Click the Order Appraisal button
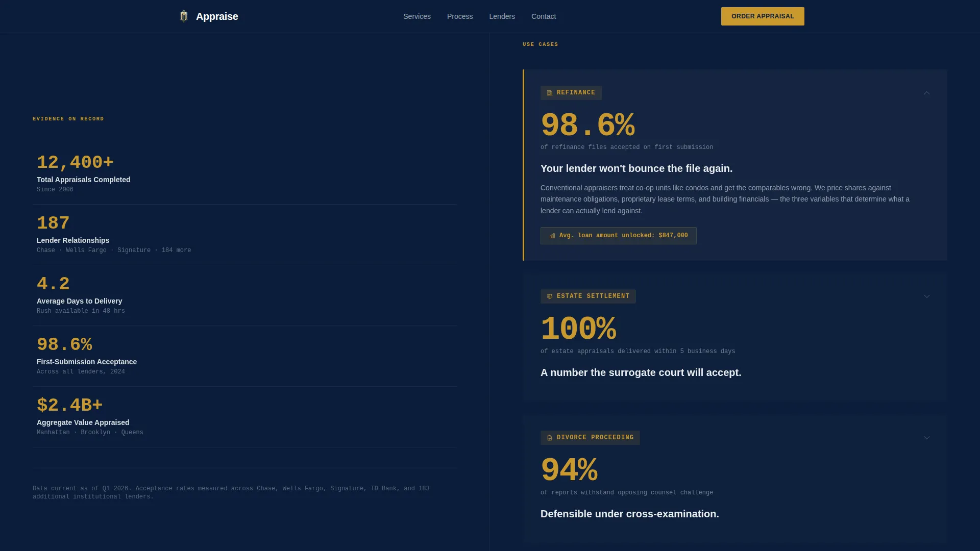The width and height of the screenshot is (980, 551). click(763, 16)
